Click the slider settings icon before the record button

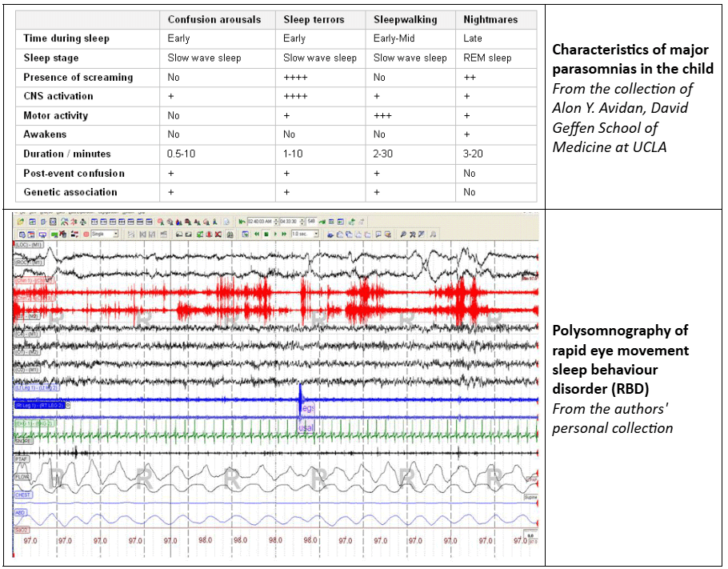[x=74, y=234]
